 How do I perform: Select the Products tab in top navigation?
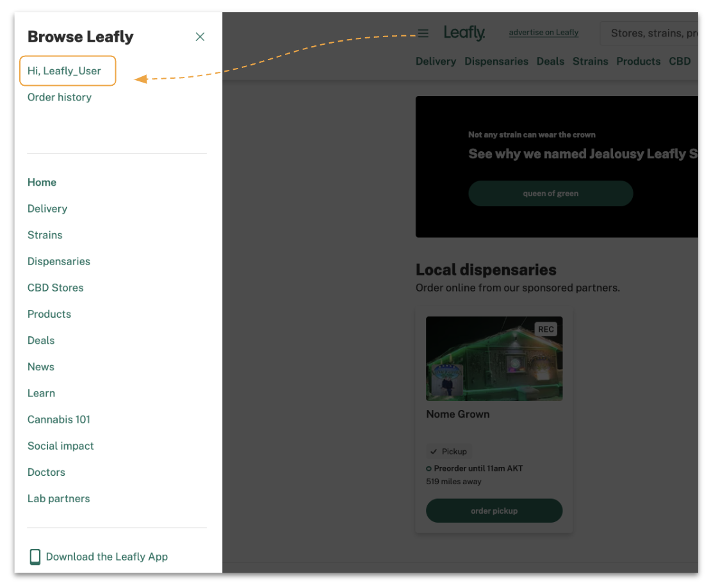639,61
